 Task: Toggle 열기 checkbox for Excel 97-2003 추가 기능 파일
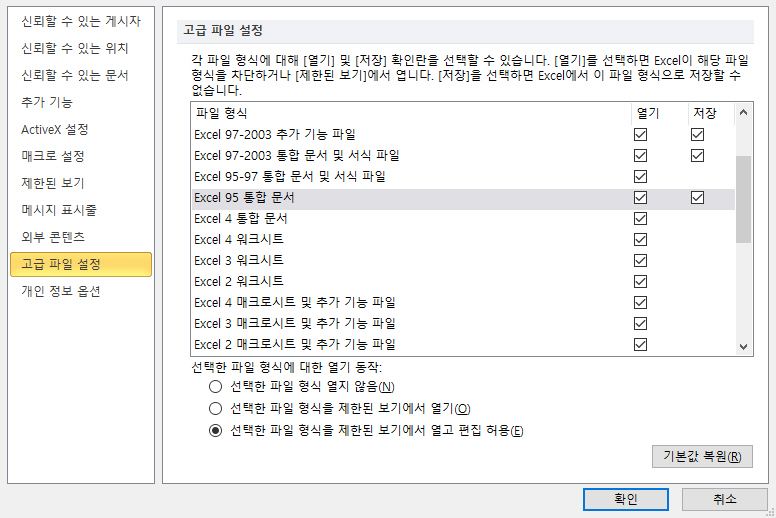(640, 135)
